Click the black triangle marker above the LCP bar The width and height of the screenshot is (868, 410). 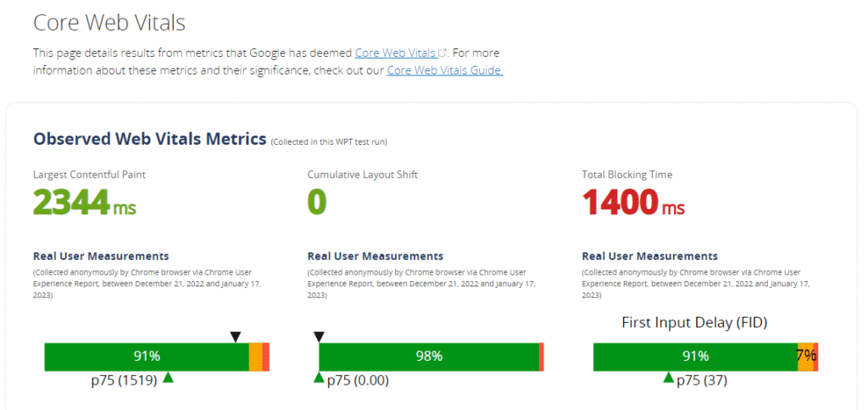coord(236,337)
